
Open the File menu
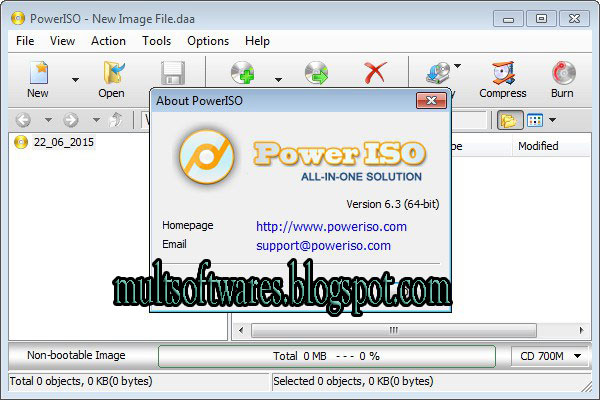[25, 41]
